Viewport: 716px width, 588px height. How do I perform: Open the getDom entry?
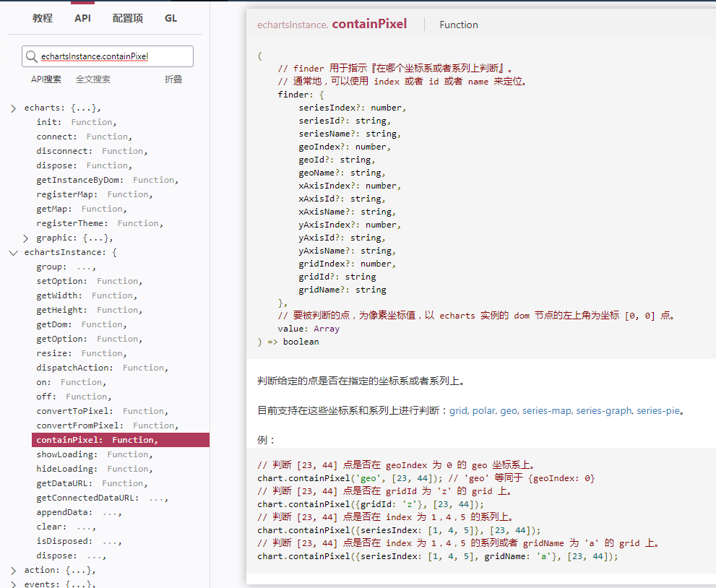tap(81, 324)
